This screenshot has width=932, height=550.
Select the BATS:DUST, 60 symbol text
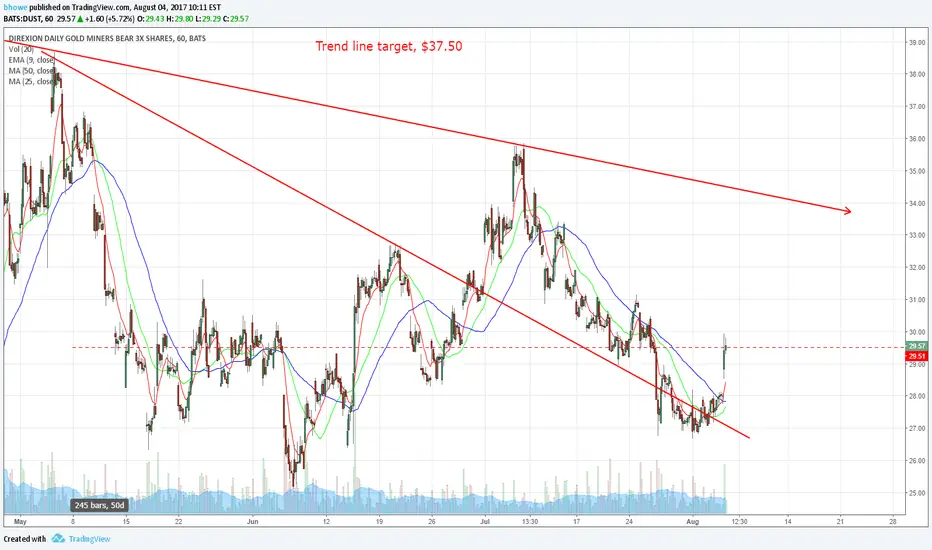[28, 18]
